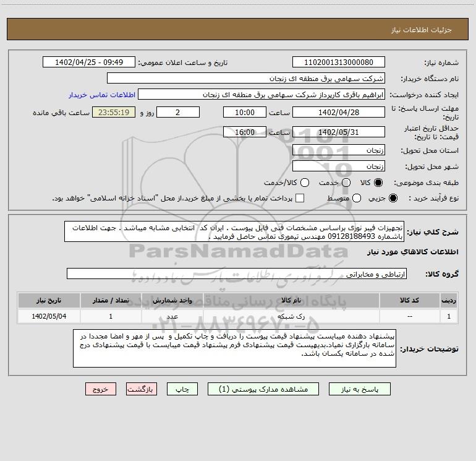Click the ردیف column header

coord(449,301)
